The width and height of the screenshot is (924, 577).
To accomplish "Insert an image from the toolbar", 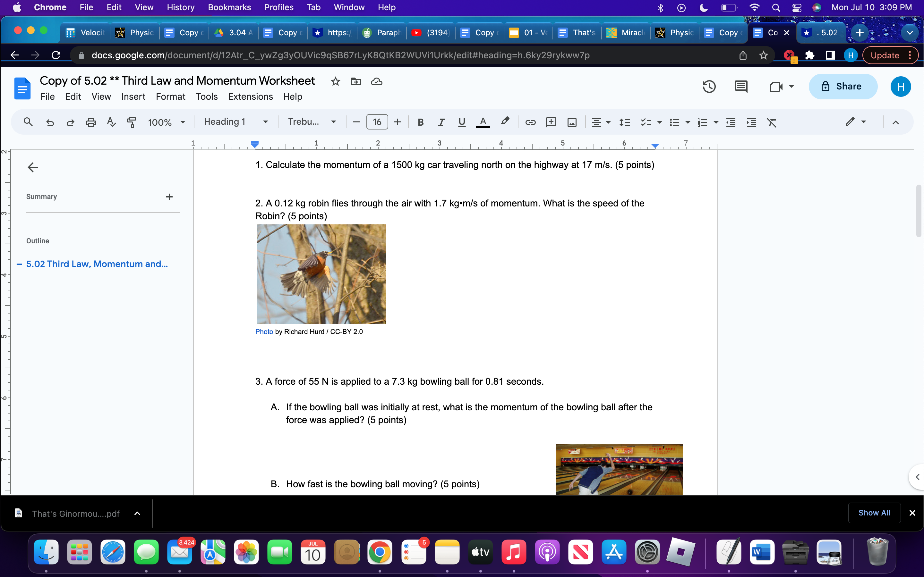I will coord(572,122).
